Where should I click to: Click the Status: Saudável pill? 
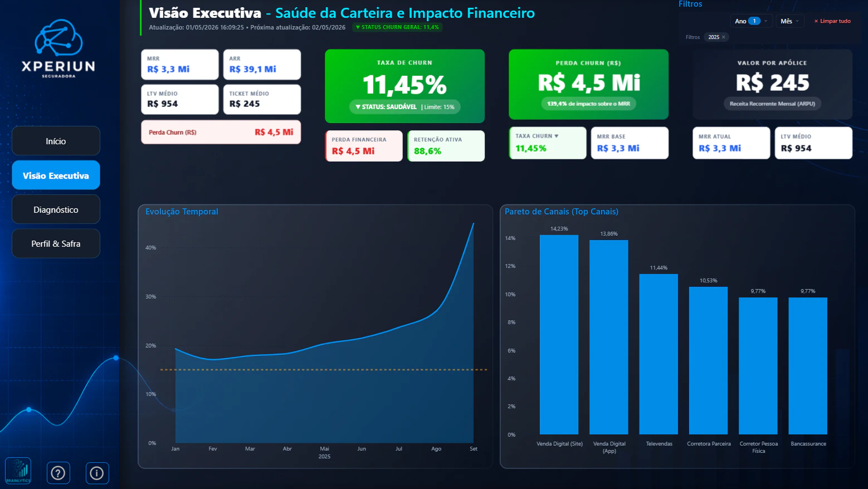coord(404,107)
